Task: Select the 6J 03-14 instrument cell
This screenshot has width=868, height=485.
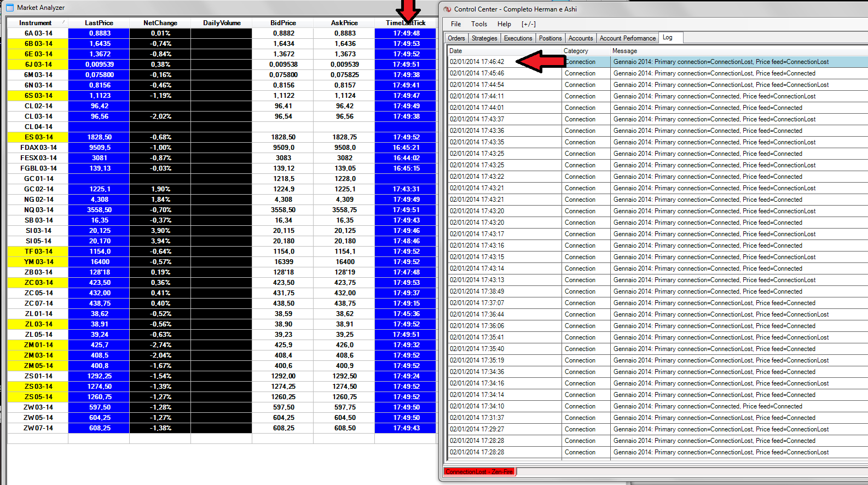Action: pyautogui.click(x=38, y=65)
